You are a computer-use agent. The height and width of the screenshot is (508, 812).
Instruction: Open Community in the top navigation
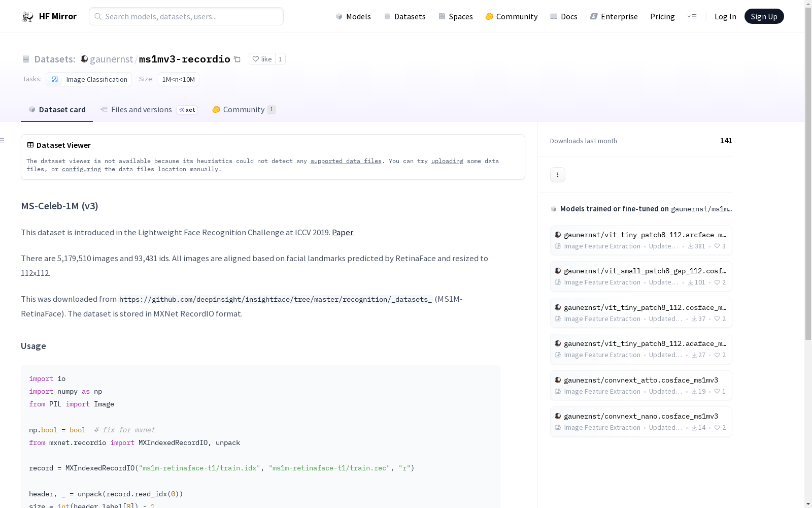point(512,16)
